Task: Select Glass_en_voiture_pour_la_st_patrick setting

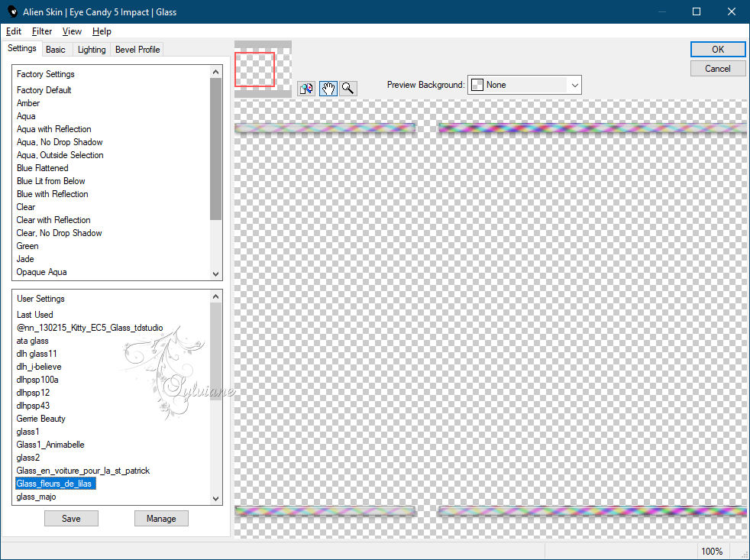Action: pos(82,471)
